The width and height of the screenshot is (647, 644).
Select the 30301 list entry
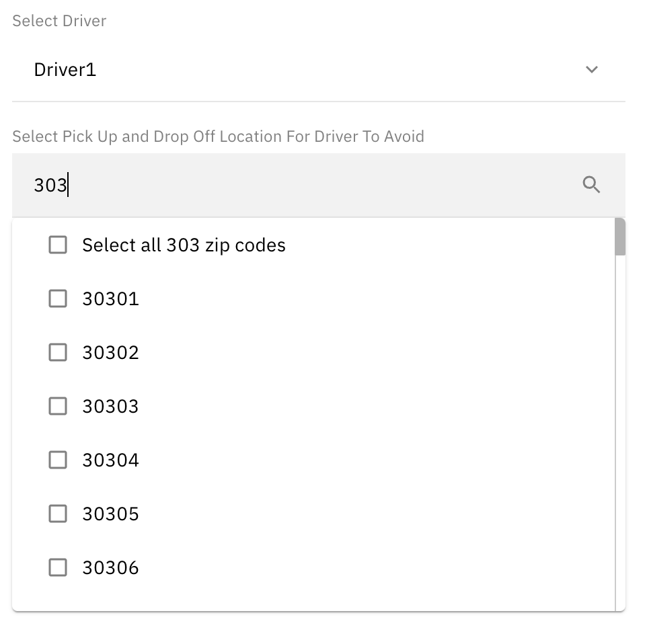tap(110, 298)
